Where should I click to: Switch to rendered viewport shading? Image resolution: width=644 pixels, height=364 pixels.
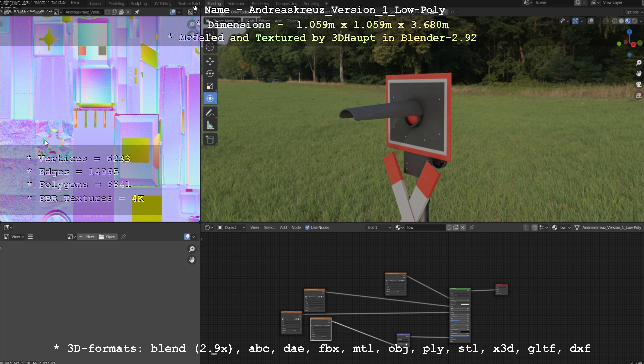click(x=634, y=21)
